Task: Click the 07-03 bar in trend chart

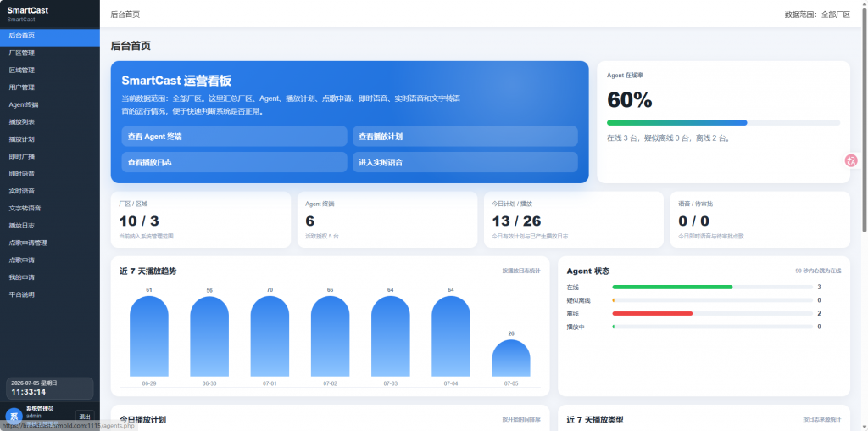Action: coord(390,336)
